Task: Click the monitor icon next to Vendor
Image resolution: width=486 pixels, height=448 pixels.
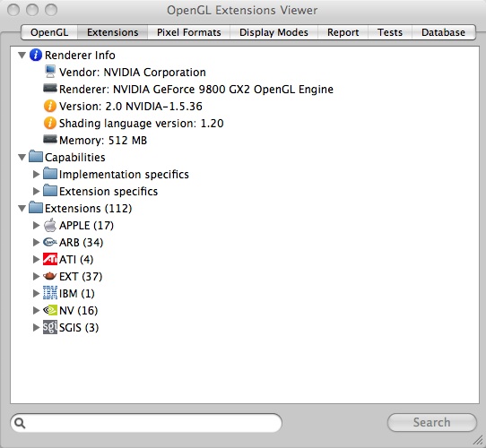Action: pos(50,72)
